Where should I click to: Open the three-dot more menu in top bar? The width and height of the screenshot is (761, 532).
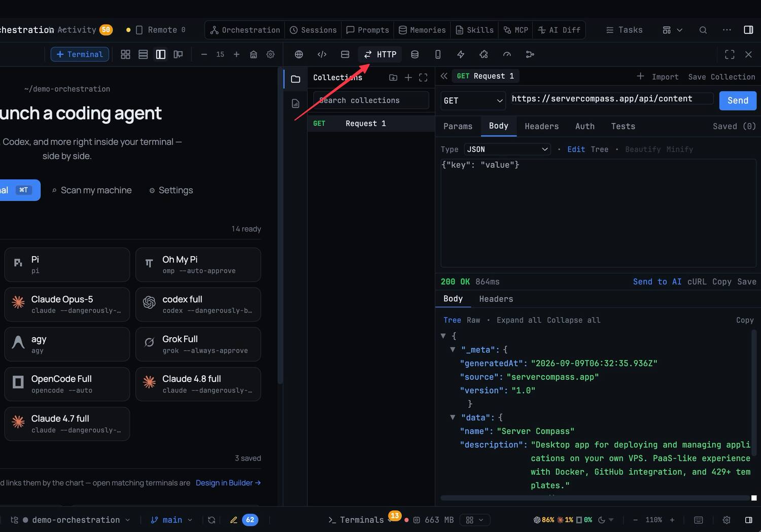[727, 30]
